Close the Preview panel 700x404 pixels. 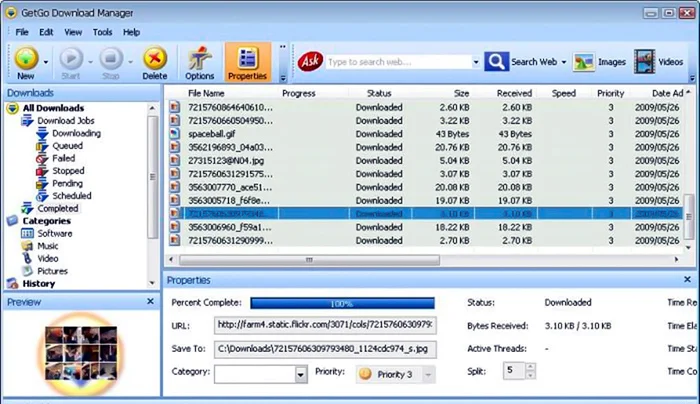(x=150, y=301)
